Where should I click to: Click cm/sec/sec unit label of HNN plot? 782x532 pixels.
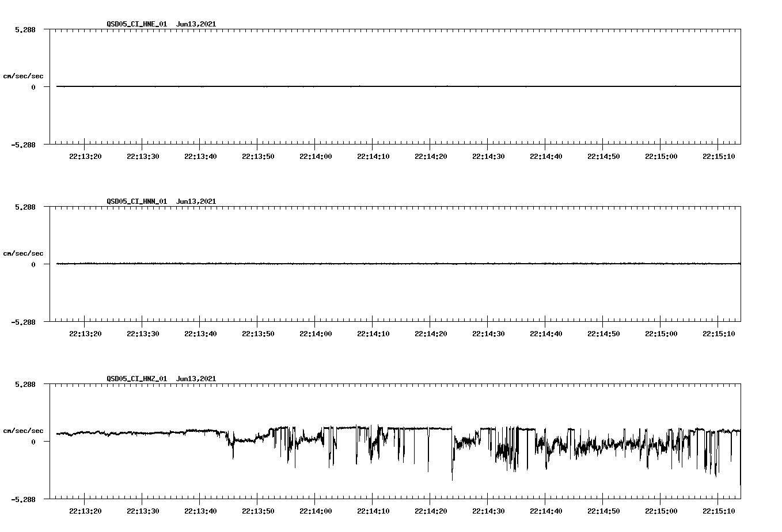(x=23, y=253)
